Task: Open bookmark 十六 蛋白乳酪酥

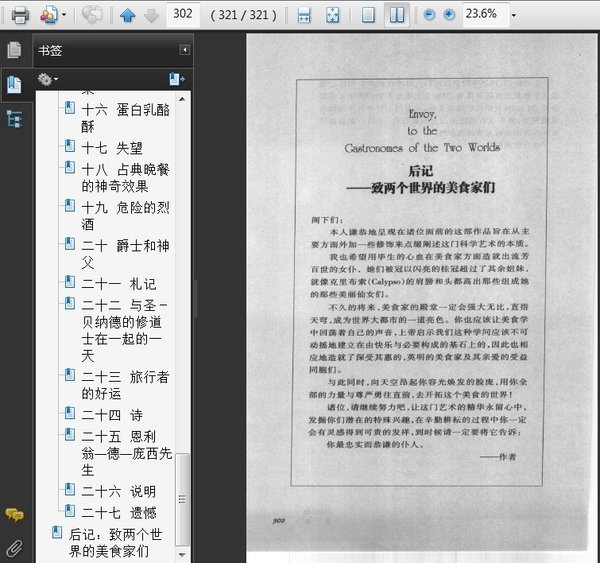Action: click(x=125, y=118)
